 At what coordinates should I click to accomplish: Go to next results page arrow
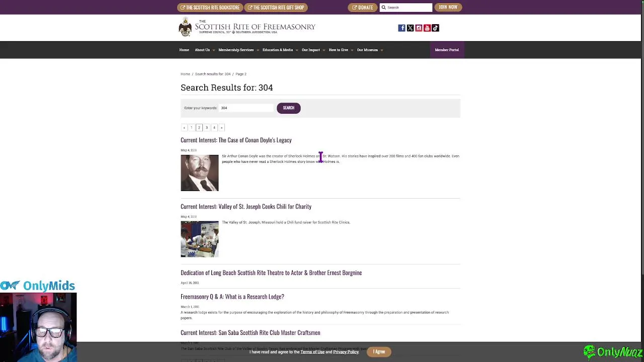(221, 128)
